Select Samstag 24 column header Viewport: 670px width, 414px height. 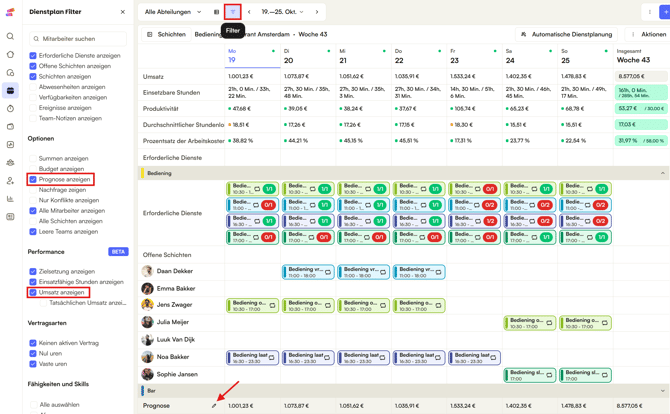(x=529, y=56)
